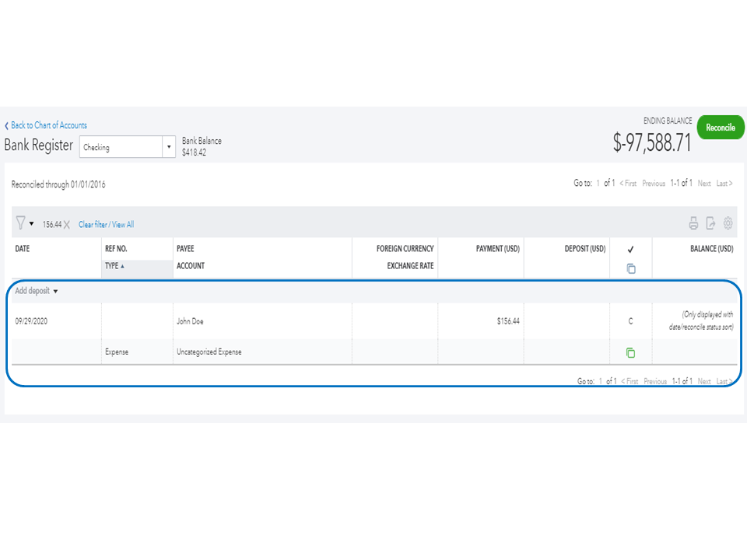The width and height of the screenshot is (747, 560).
Task: Open the filter funnel icon
Action: 21,224
